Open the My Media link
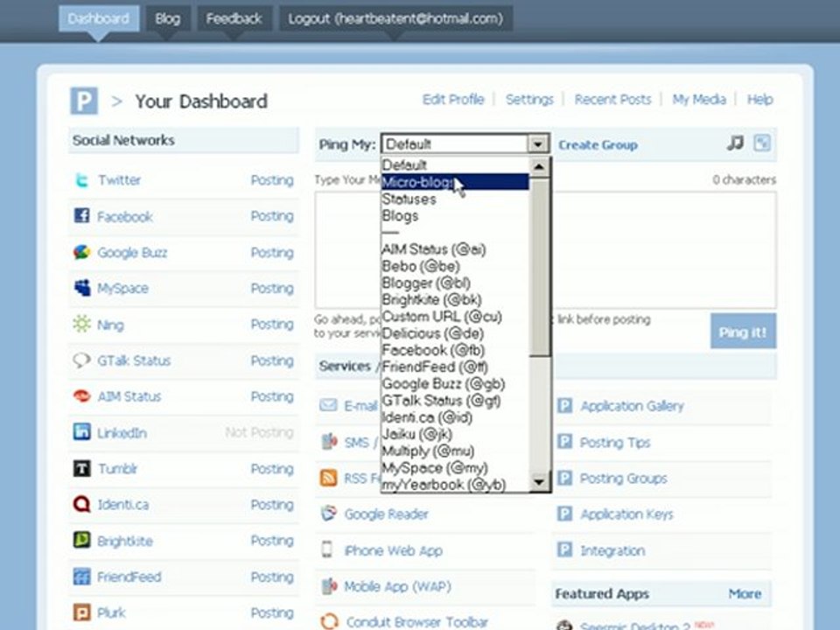The image size is (840, 630). click(699, 100)
